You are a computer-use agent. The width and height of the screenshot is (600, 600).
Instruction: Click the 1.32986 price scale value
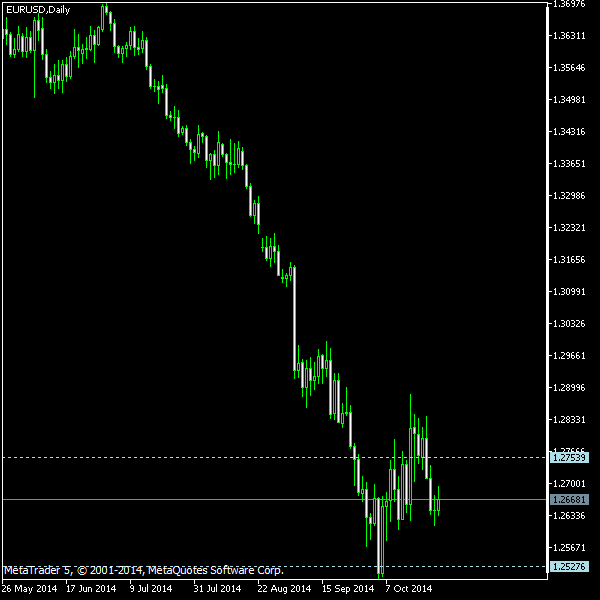point(569,196)
